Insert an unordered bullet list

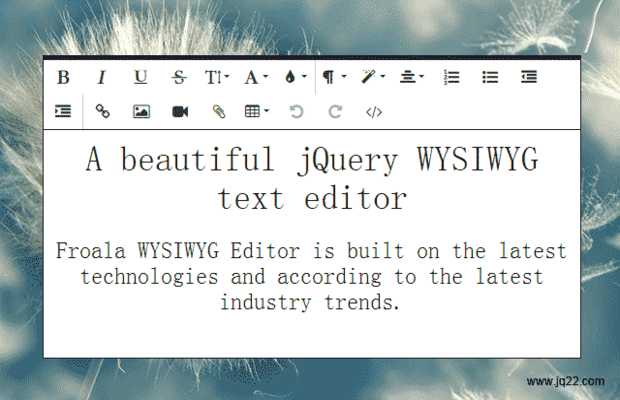click(x=490, y=77)
